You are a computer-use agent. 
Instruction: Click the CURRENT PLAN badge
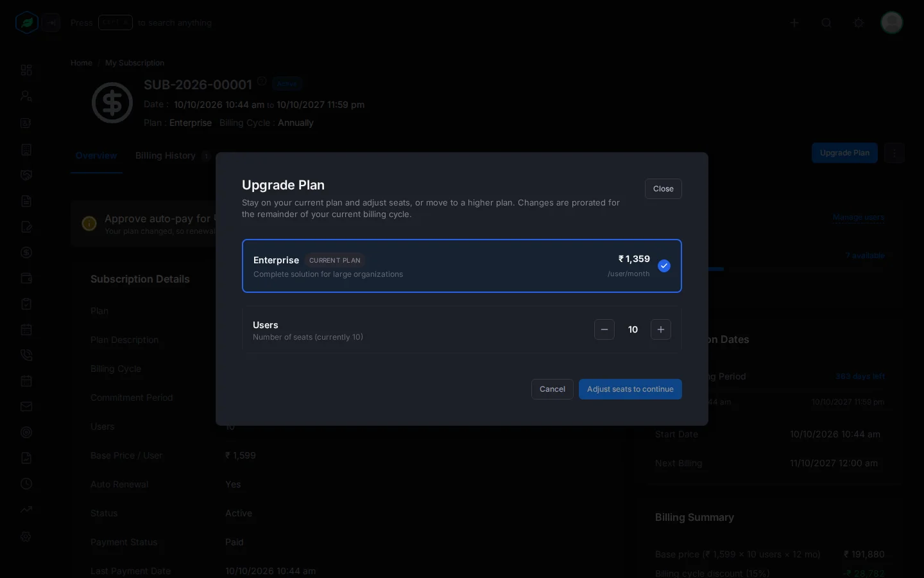pyautogui.click(x=335, y=260)
